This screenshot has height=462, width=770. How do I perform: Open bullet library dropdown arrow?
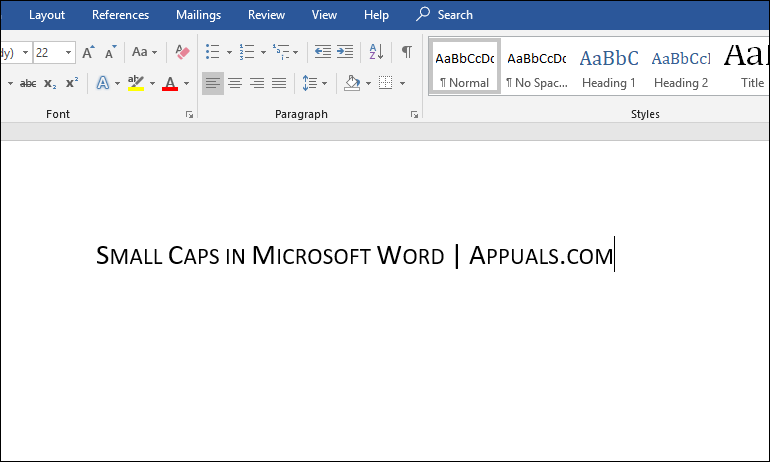(x=229, y=52)
